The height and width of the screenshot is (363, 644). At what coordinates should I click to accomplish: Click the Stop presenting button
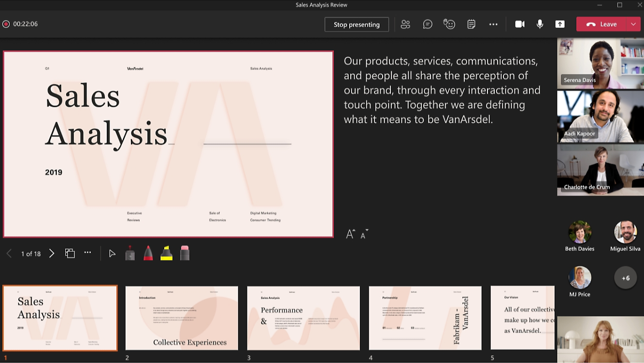[x=357, y=24]
